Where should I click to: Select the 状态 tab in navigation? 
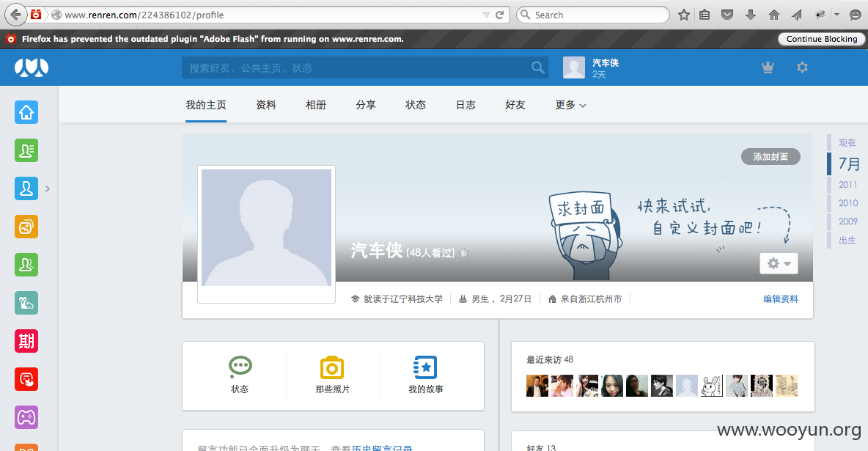click(x=416, y=106)
